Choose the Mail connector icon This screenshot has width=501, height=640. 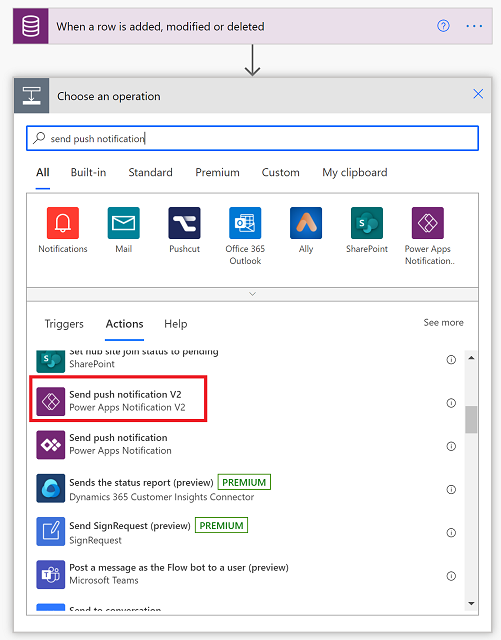(124, 223)
